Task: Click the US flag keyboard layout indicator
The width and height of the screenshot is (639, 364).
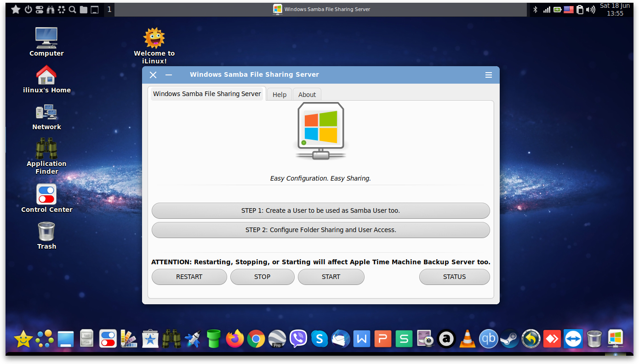Action: pos(569,9)
